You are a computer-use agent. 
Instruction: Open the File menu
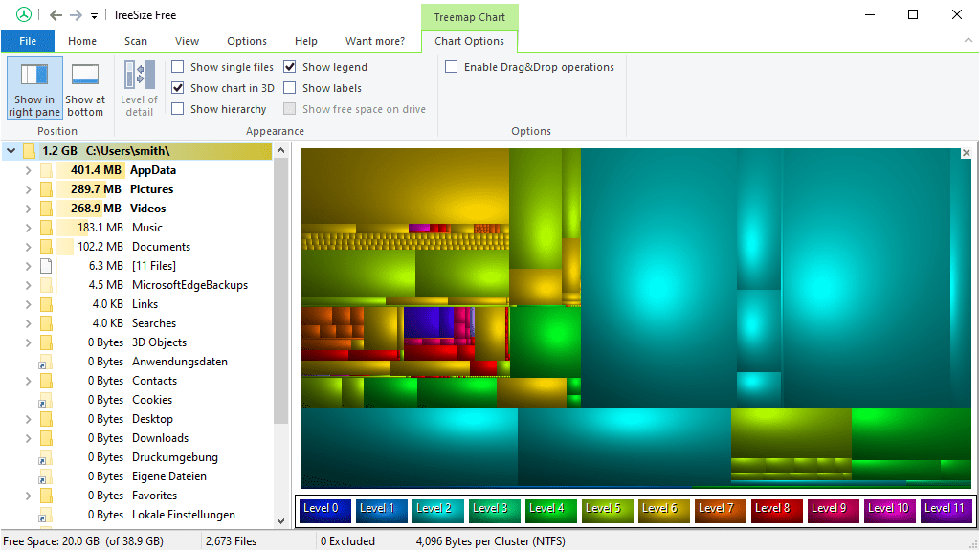pyautogui.click(x=28, y=41)
